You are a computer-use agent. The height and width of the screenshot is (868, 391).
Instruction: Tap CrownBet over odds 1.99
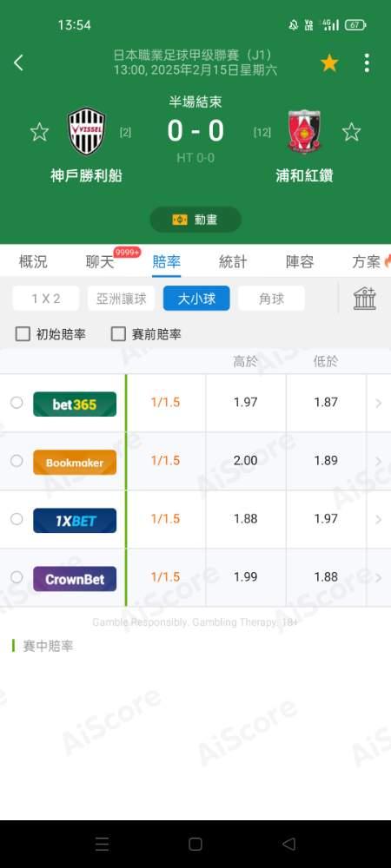coord(246,577)
